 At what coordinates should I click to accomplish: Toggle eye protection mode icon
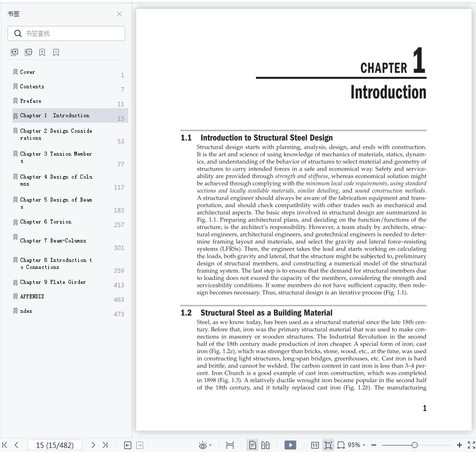click(203, 446)
